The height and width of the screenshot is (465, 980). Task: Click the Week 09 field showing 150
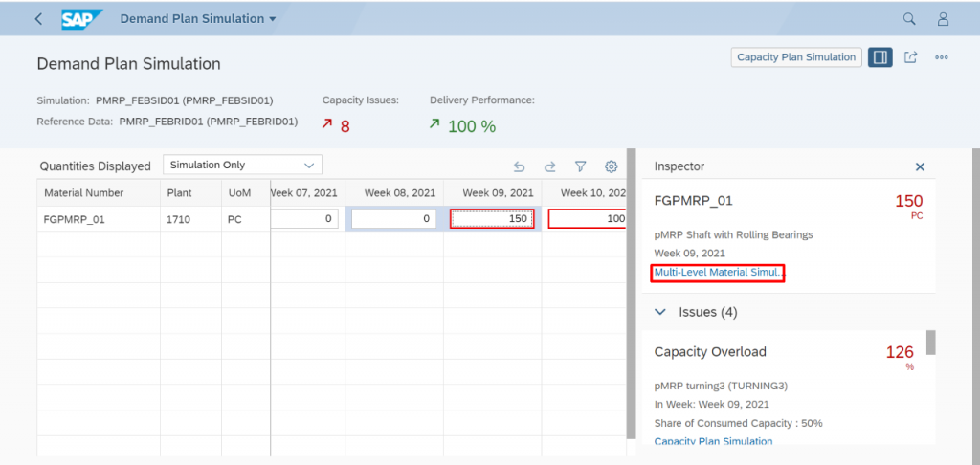click(x=492, y=219)
